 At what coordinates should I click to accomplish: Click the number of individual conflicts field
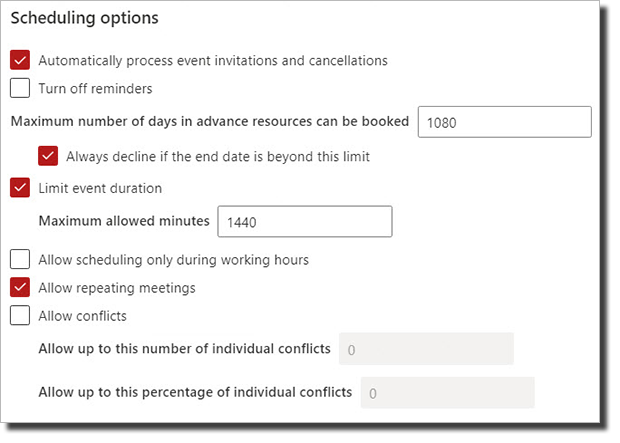coord(426,349)
